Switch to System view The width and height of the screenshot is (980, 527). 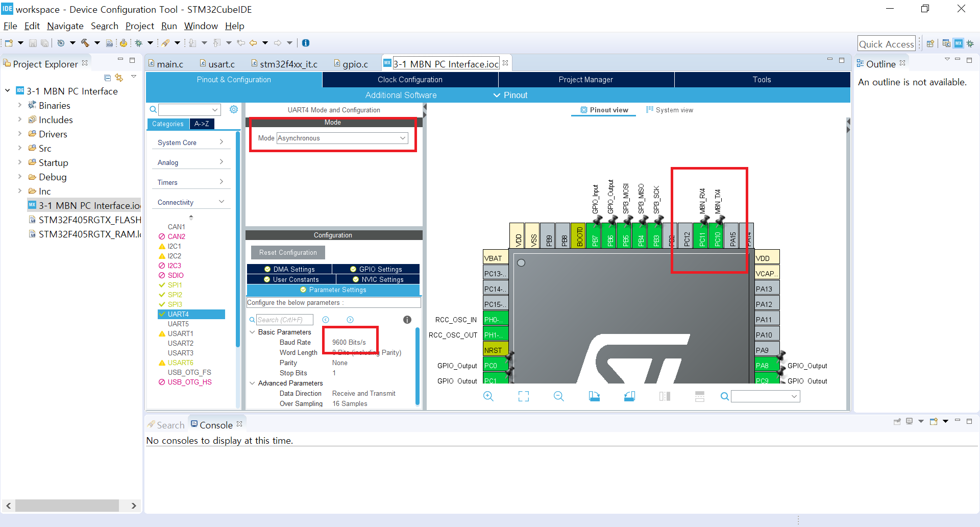tap(670, 110)
